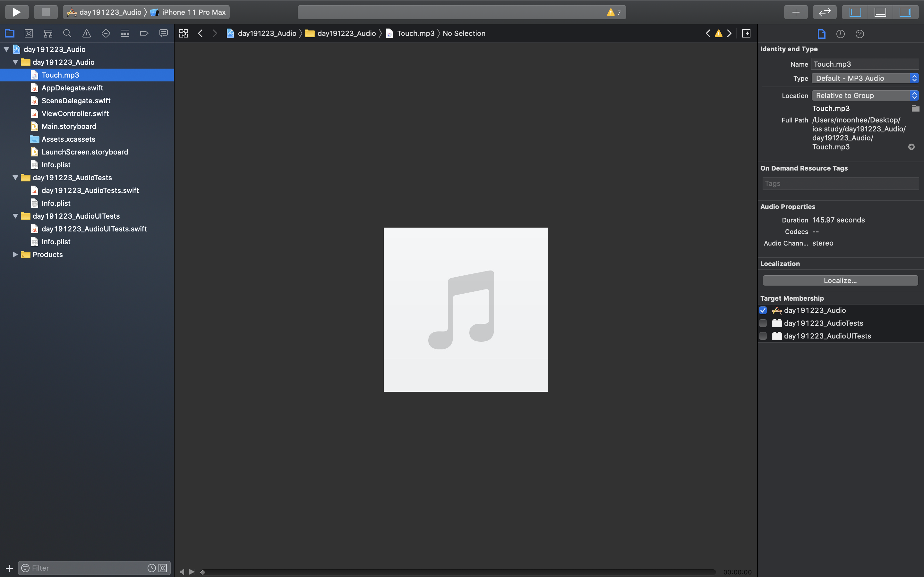The width and height of the screenshot is (924, 577).
Task: Show the Quick Help inspector
Action: [860, 34]
